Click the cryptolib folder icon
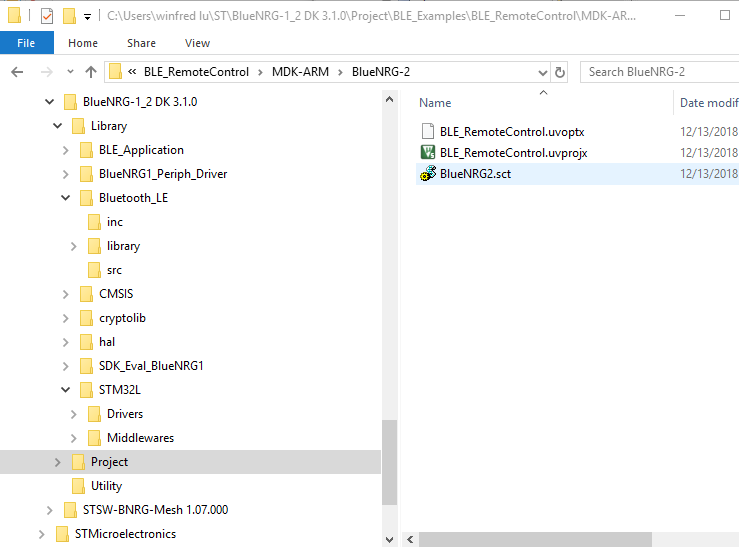Image resolution: width=739 pixels, height=547 pixels. [x=86, y=318]
